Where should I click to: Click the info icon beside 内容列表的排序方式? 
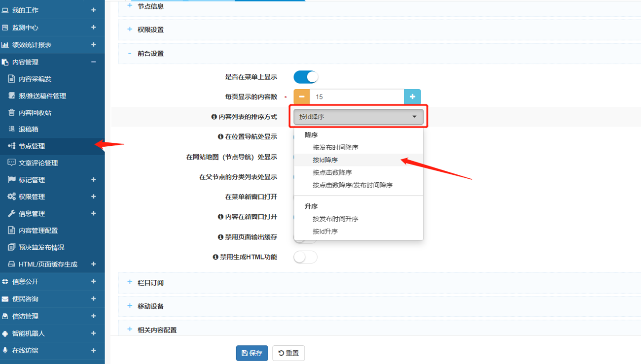(214, 117)
